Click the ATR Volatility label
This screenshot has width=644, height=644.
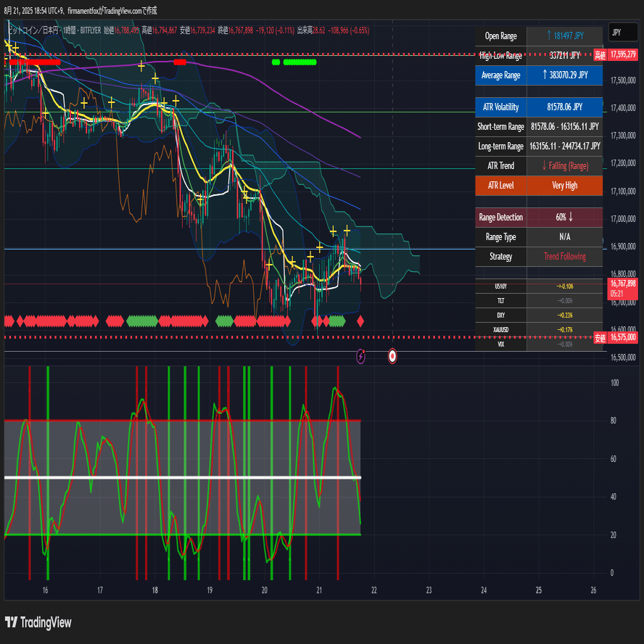pos(500,107)
